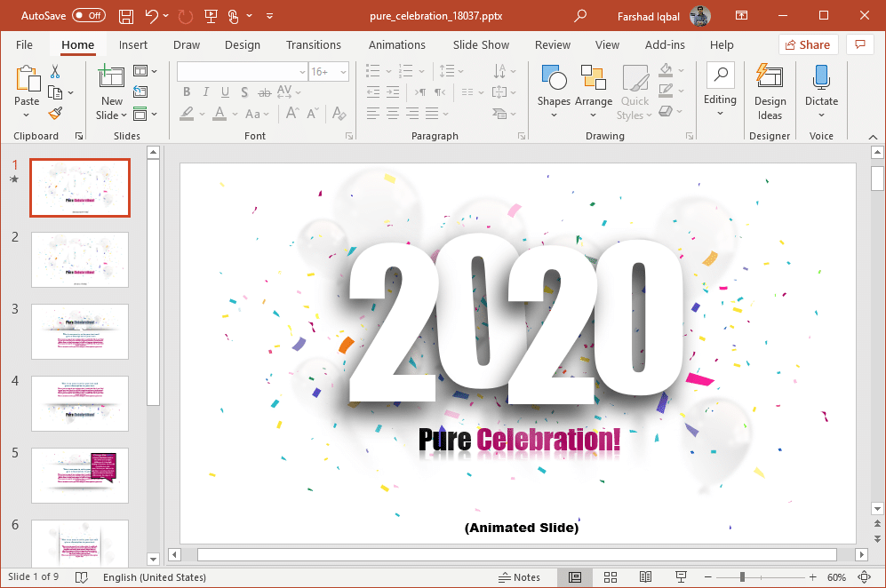The height and width of the screenshot is (588, 886).
Task: Expand the font name dropdown
Action: coord(302,72)
